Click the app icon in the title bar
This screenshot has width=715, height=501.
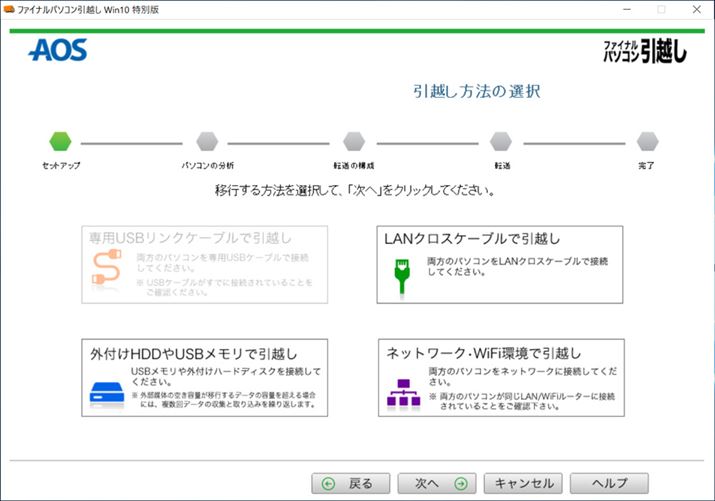click(9, 9)
